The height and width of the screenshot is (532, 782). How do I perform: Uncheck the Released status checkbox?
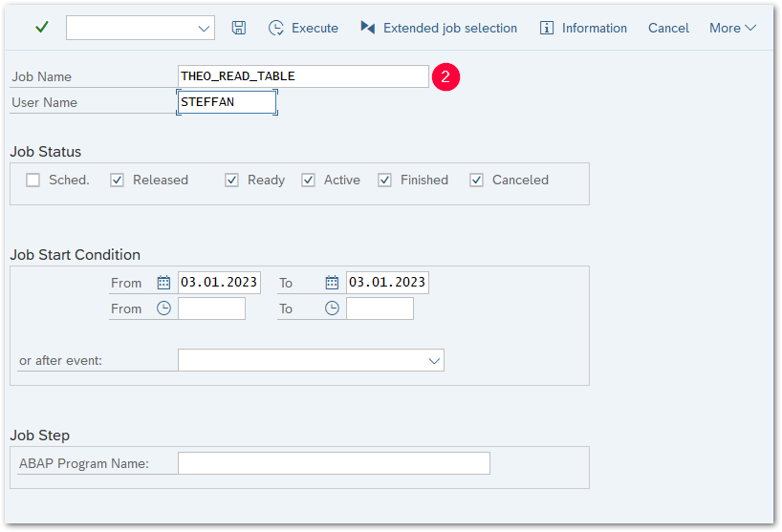tap(118, 180)
